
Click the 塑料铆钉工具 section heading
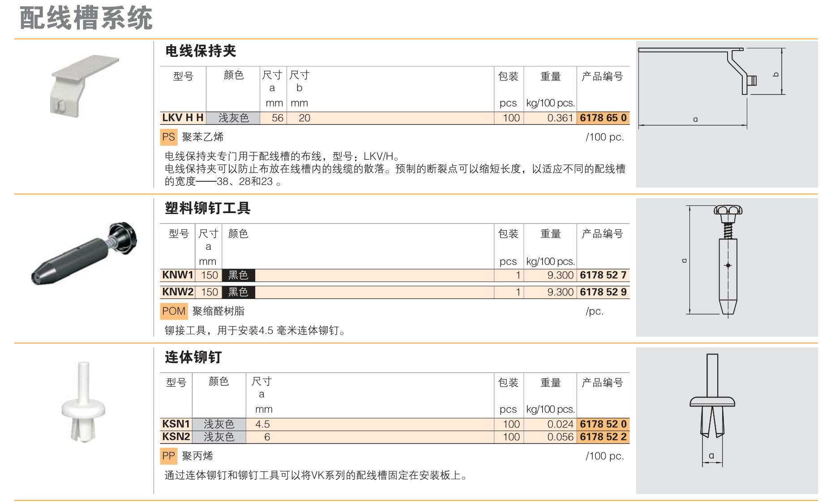pos(207,208)
